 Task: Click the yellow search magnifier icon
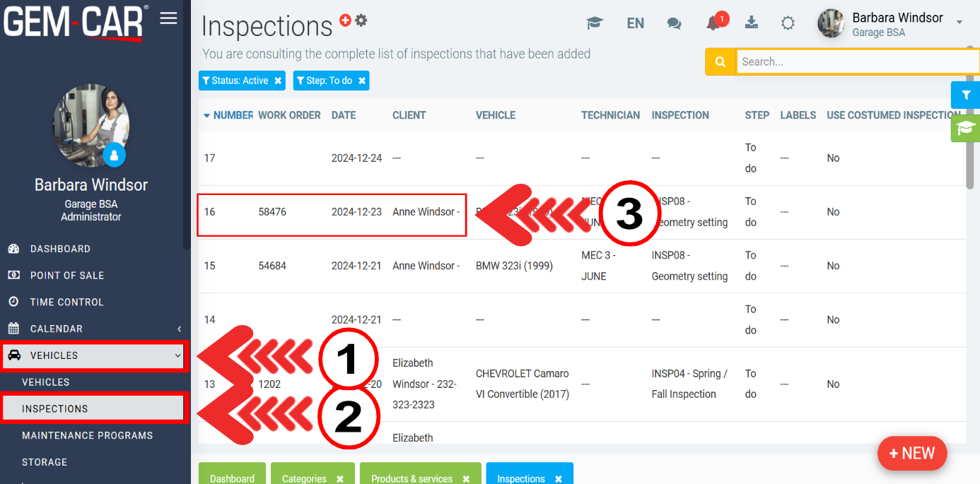(721, 62)
